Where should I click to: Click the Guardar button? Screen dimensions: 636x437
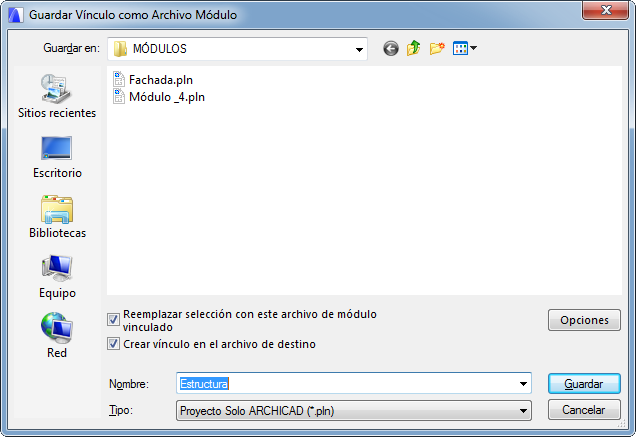tap(584, 383)
